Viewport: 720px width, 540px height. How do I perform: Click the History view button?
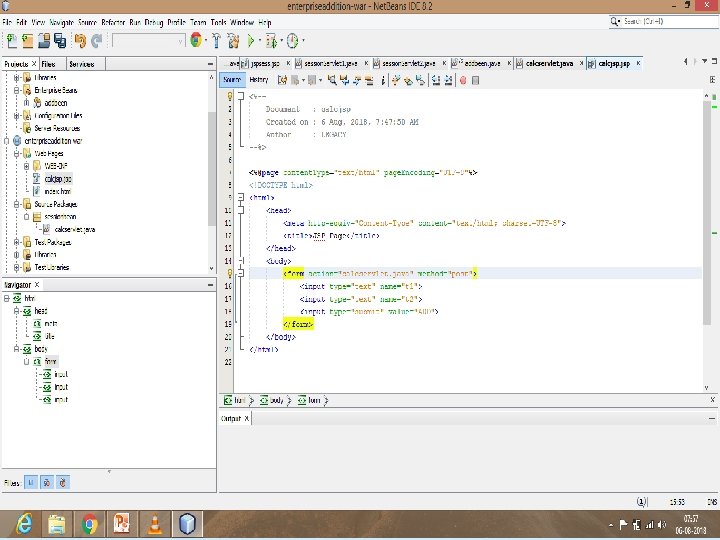pyautogui.click(x=259, y=80)
